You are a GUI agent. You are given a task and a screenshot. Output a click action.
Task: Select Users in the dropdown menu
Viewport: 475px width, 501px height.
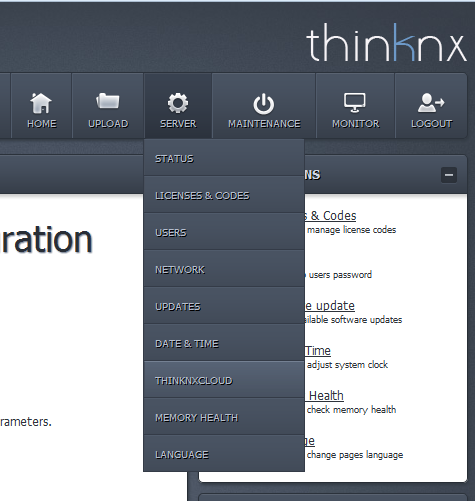tap(224, 232)
